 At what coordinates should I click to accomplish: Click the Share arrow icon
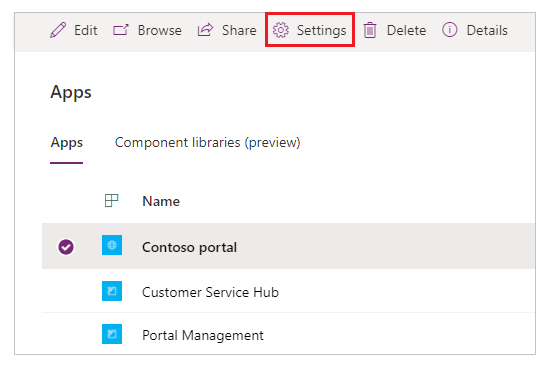pyautogui.click(x=205, y=30)
